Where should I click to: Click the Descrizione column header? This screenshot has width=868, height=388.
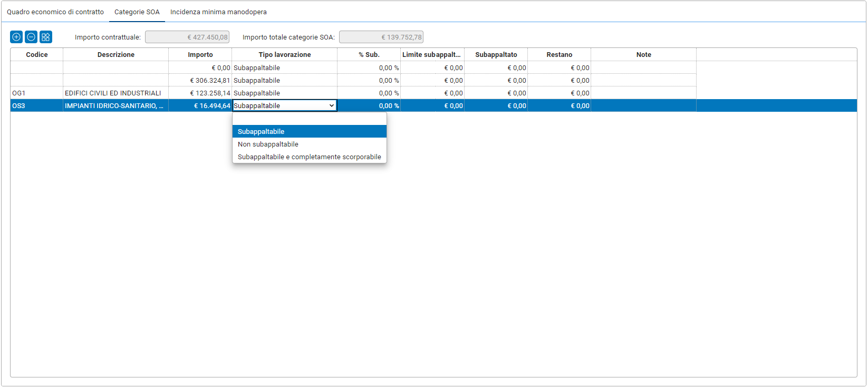click(x=116, y=55)
